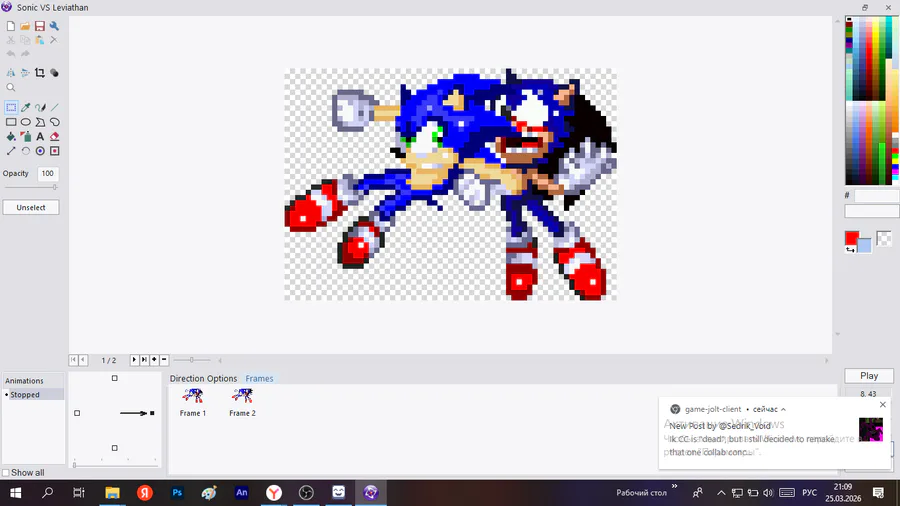Click the transparent color swatch

(884, 238)
